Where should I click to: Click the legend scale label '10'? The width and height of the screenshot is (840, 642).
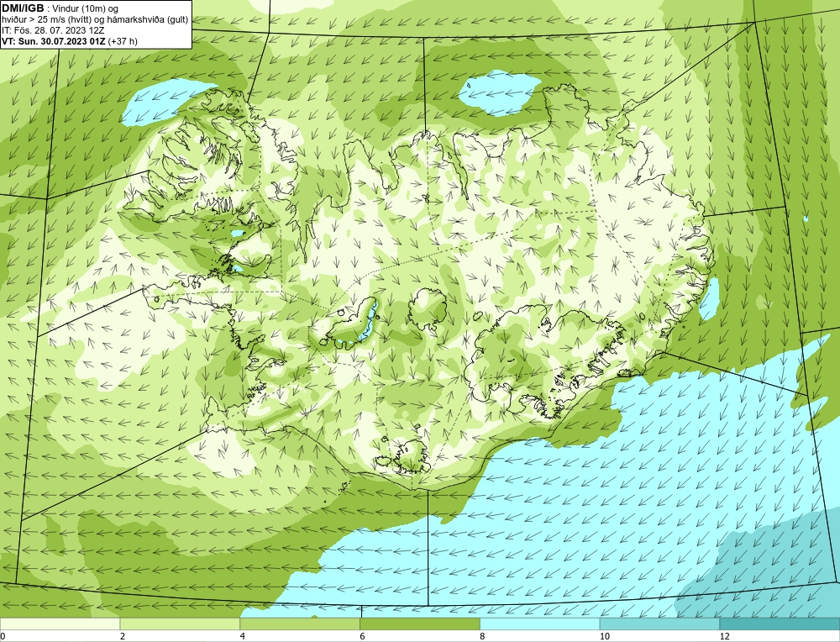pyautogui.click(x=605, y=636)
